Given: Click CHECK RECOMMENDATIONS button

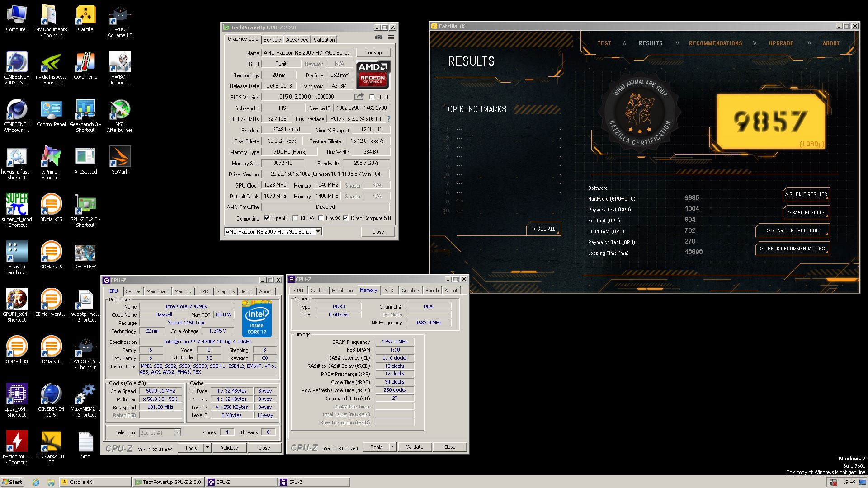Looking at the screenshot, I should [793, 249].
